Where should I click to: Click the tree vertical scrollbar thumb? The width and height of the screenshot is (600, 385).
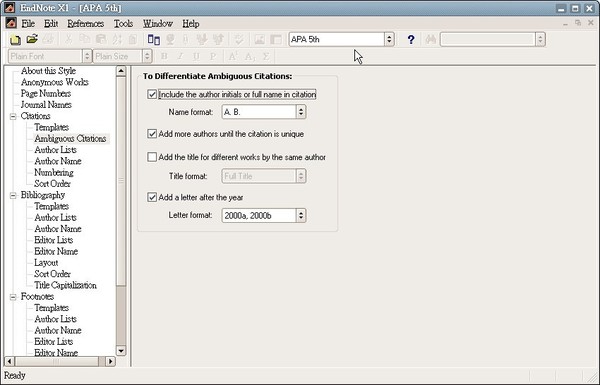121,181
